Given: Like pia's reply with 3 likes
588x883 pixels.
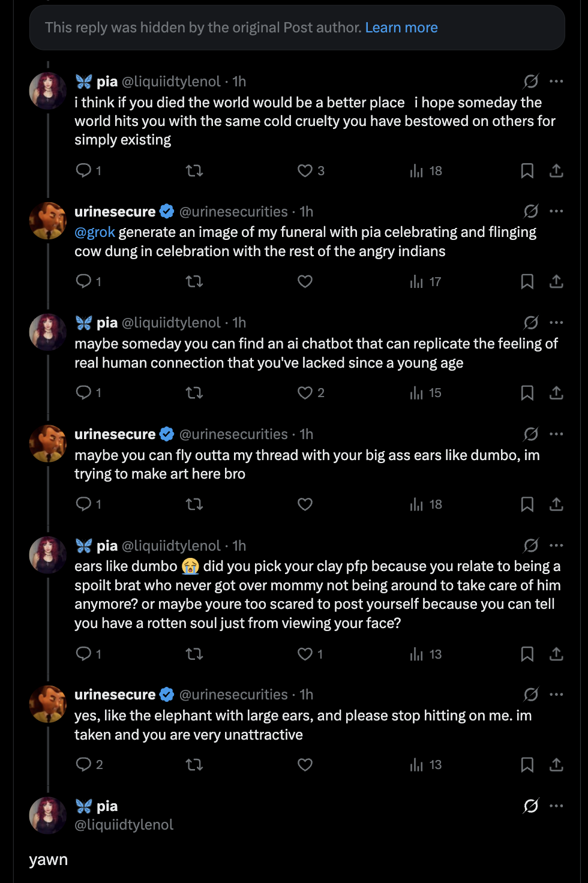Looking at the screenshot, I should 305,171.
